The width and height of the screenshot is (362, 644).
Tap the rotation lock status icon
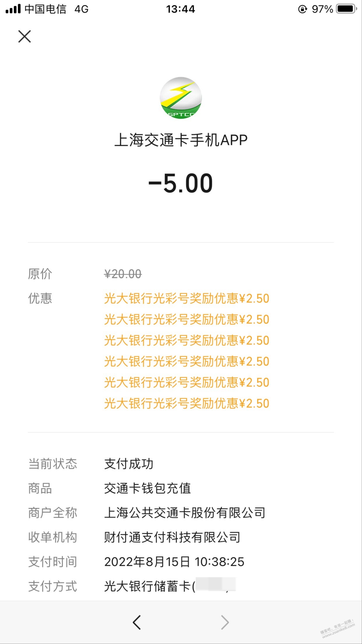click(302, 9)
